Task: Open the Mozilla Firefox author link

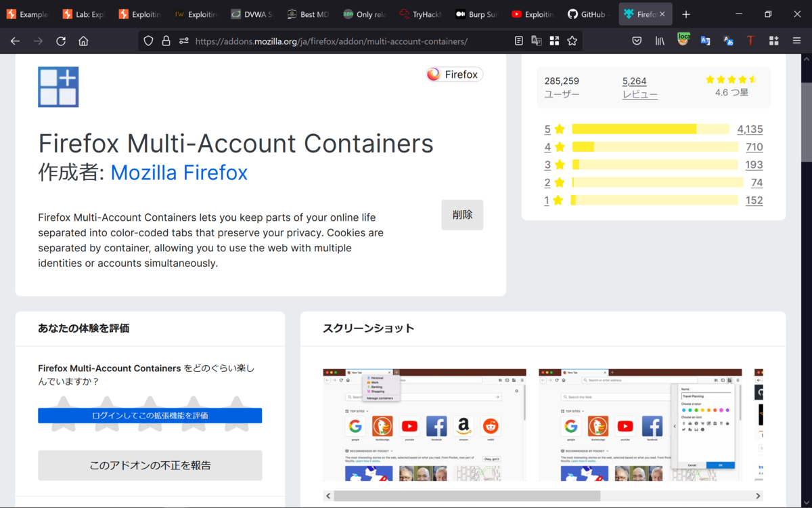Action: coord(179,173)
